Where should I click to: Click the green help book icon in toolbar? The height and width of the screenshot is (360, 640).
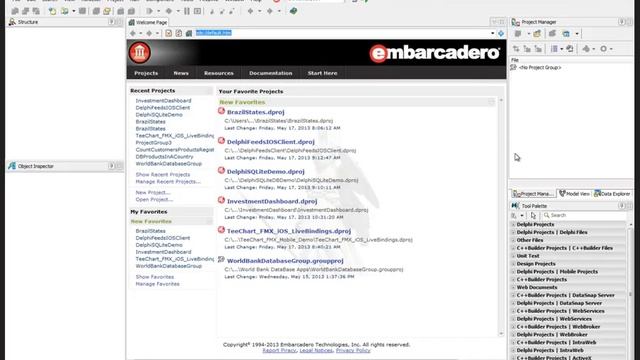tap(293, 11)
